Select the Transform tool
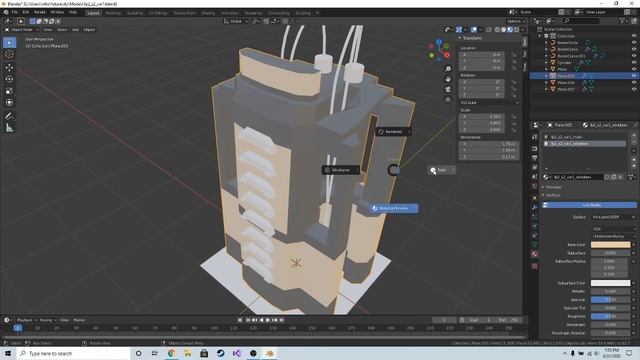Screen dimensions: 640x360 coord(9,102)
